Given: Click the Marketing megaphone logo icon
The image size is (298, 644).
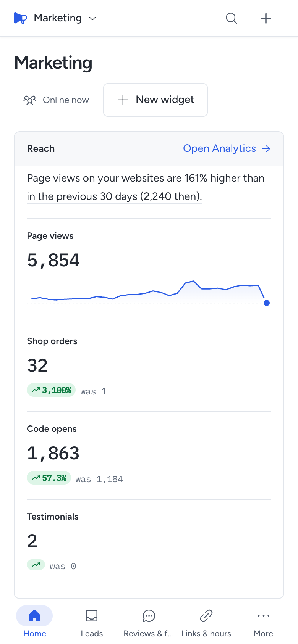Looking at the screenshot, I should click(20, 18).
